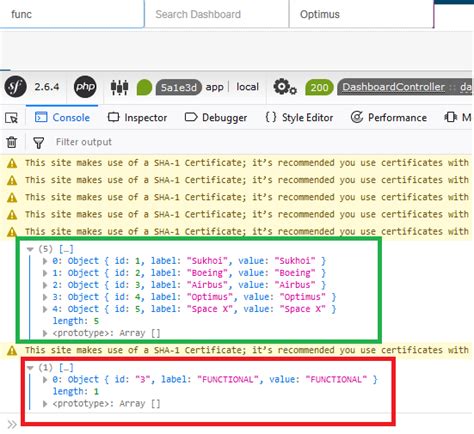Click the 5a1e3d token badge
This screenshot has height=434, width=474.
point(178,87)
